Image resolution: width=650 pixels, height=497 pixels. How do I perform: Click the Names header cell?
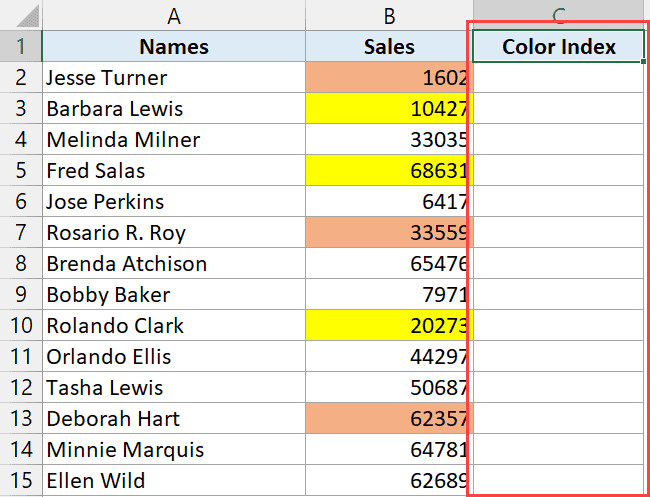[x=174, y=47]
